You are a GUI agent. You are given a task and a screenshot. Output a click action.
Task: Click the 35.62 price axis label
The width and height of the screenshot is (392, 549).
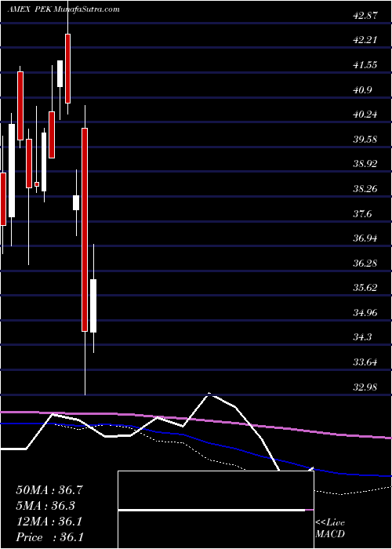(365, 288)
